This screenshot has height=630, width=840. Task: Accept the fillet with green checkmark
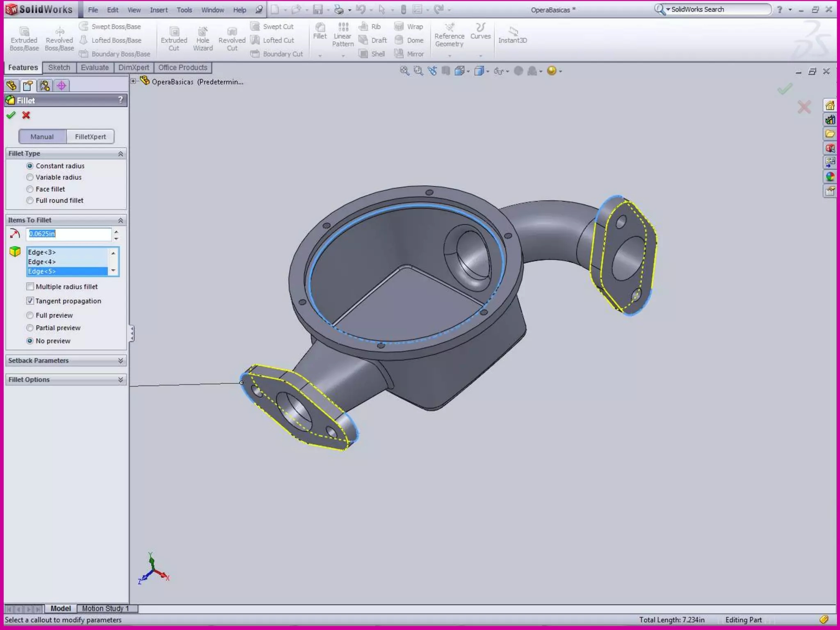pos(11,115)
